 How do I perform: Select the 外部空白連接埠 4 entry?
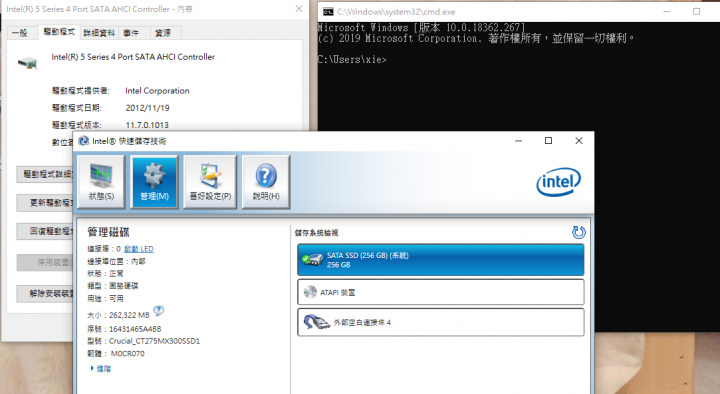coord(441,322)
